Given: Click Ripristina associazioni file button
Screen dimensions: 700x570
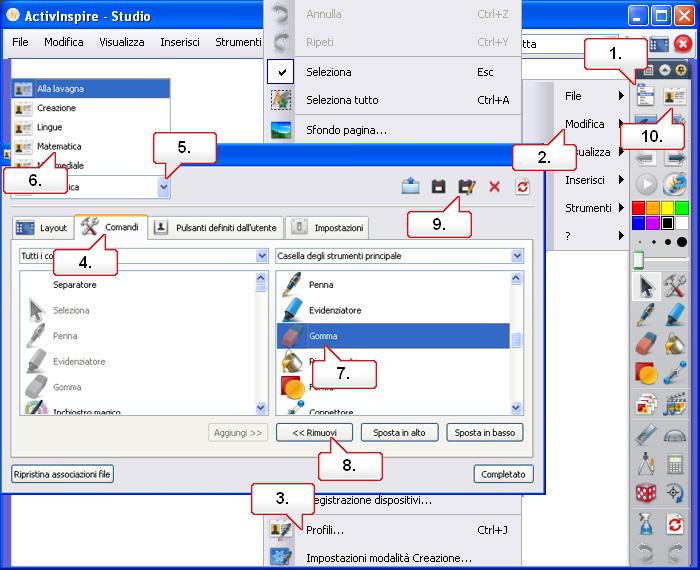Looking at the screenshot, I should 62,474.
